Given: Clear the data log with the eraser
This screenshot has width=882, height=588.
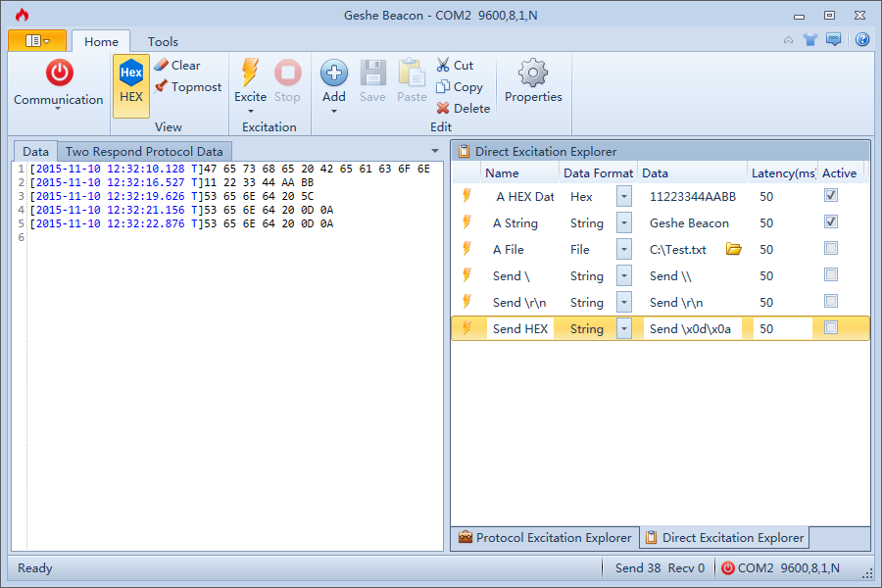Looking at the screenshot, I should tap(177, 66).
